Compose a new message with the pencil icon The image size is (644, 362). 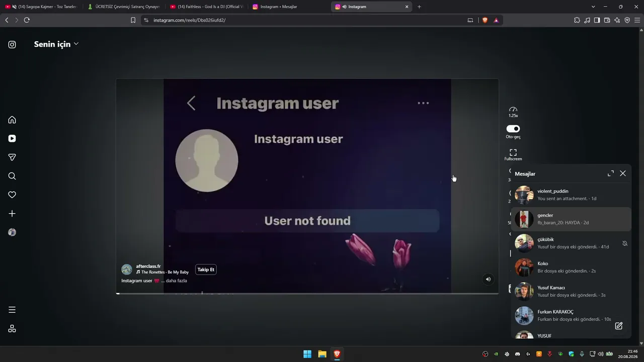[619, 326]
